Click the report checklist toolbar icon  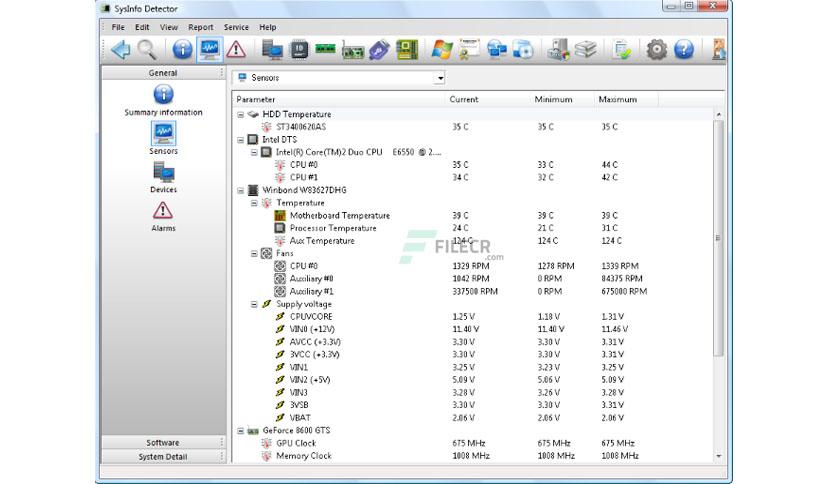[x=621, y=50]
